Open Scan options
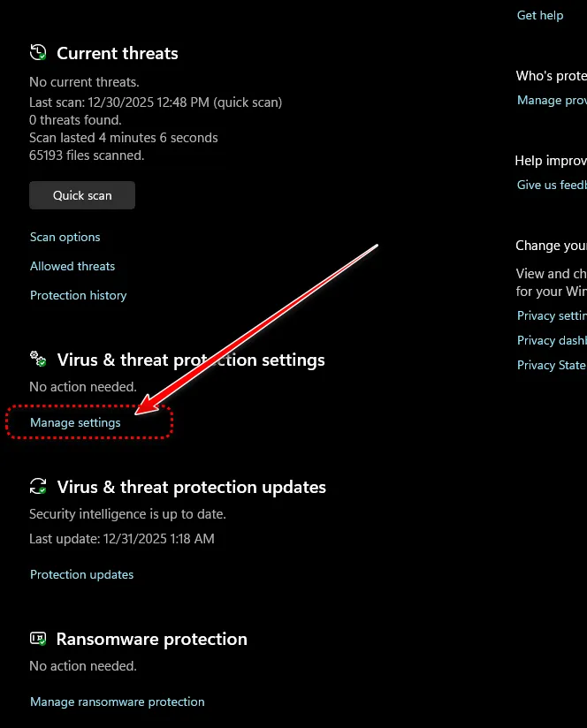The height and width of the screenshot is (728, 587). [x=65, y=237]
